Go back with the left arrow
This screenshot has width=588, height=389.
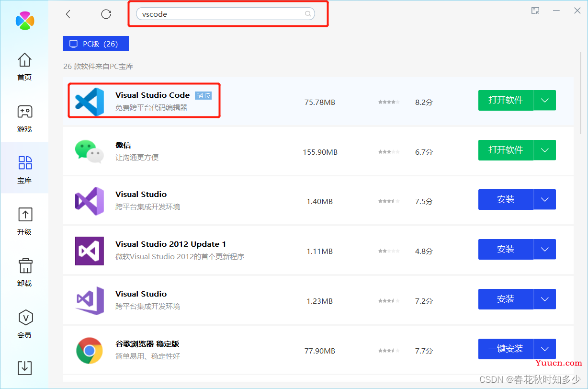pyautogui.click(x=68, y=14)
